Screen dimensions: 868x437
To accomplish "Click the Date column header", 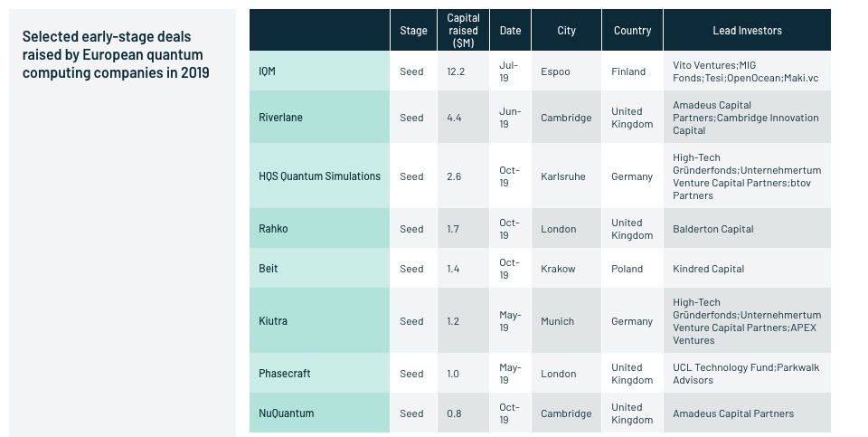I will pos(510,31).
